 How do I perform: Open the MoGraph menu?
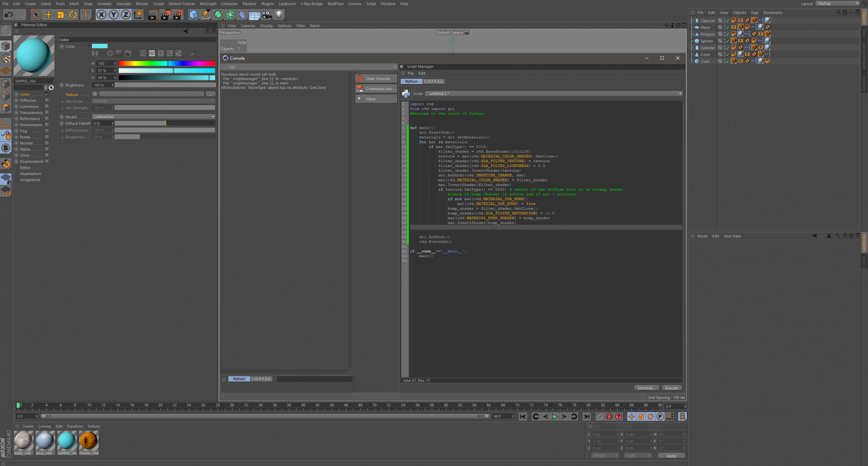pyautogui.click(x=208, y=4)
